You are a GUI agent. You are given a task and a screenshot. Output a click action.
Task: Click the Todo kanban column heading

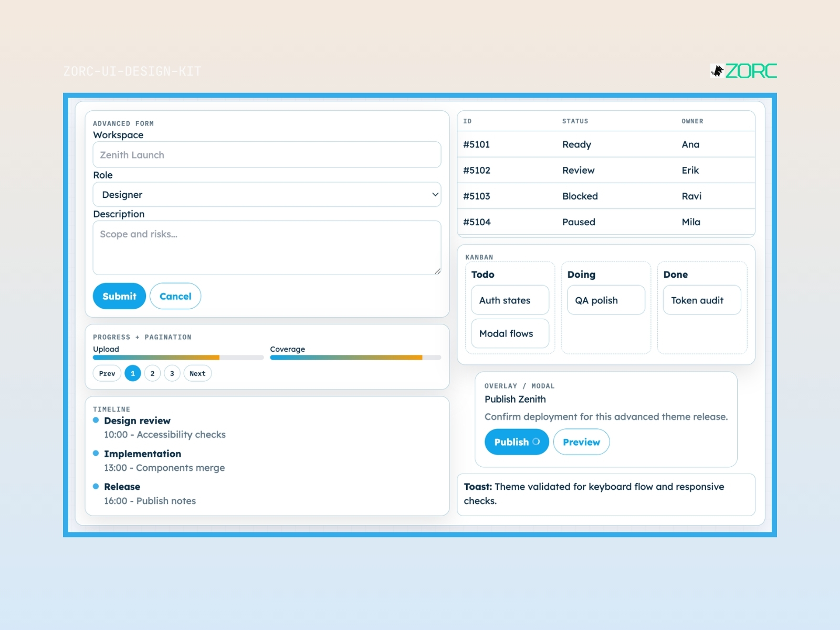coord(482,275)
